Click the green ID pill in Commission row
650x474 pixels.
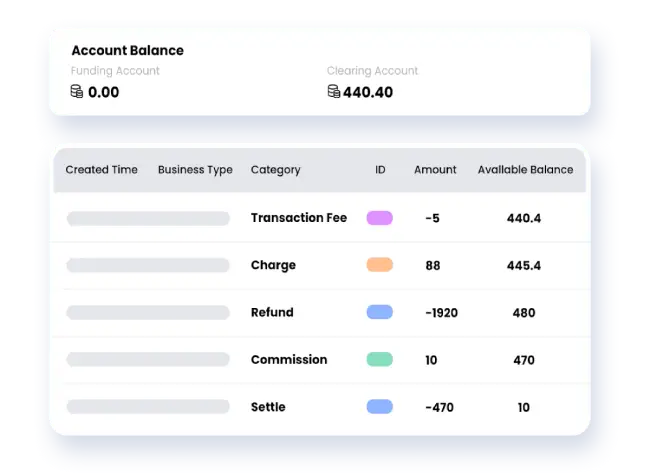pos(380,359)
